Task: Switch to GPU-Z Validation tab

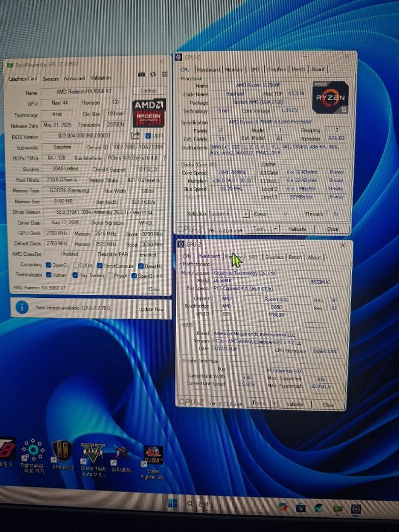Action: tap(101, 78)
